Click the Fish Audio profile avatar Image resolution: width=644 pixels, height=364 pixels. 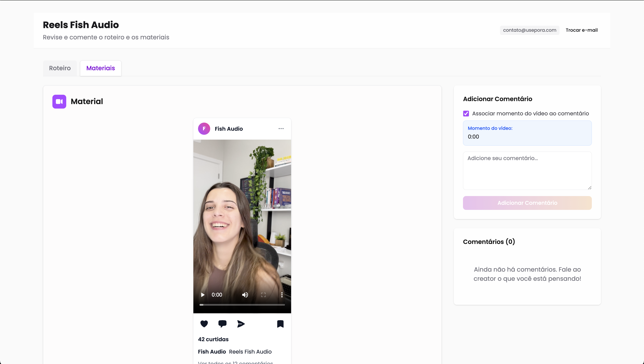(204, 129)
